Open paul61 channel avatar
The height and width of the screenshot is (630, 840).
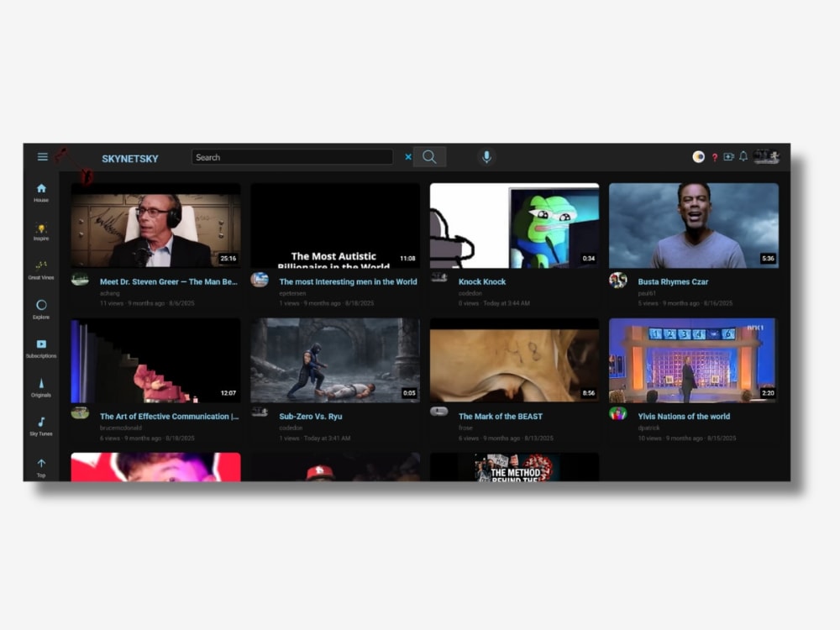618,280
